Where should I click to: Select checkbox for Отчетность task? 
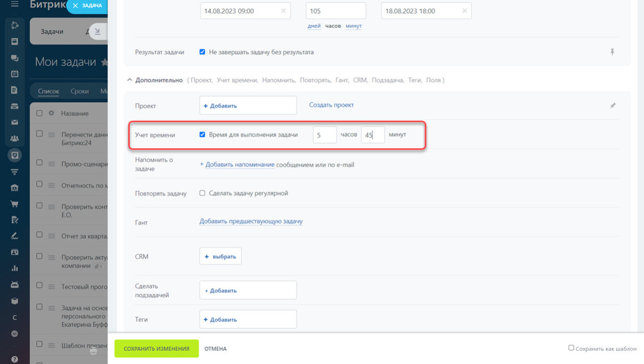click(x=40, y=185)
